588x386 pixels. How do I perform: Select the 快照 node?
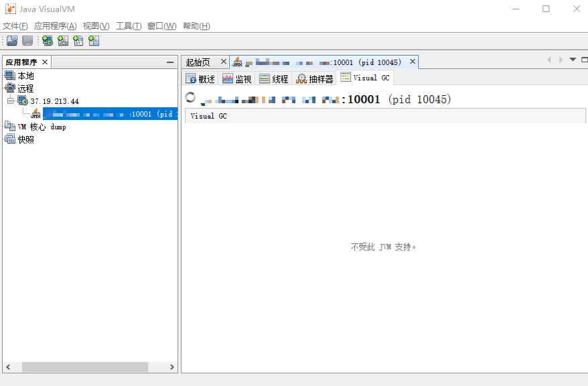[x=25, y=139]
